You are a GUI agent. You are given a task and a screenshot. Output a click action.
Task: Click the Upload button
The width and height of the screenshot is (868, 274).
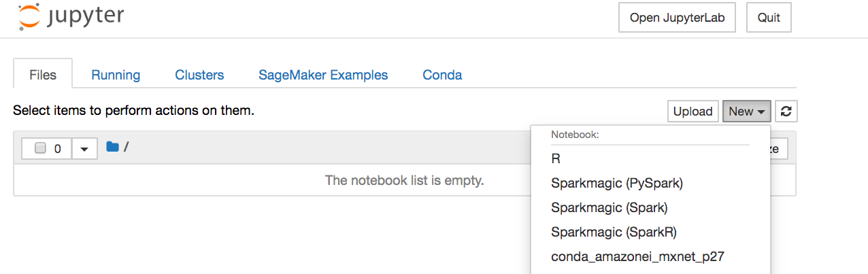[x=692, y=112]
